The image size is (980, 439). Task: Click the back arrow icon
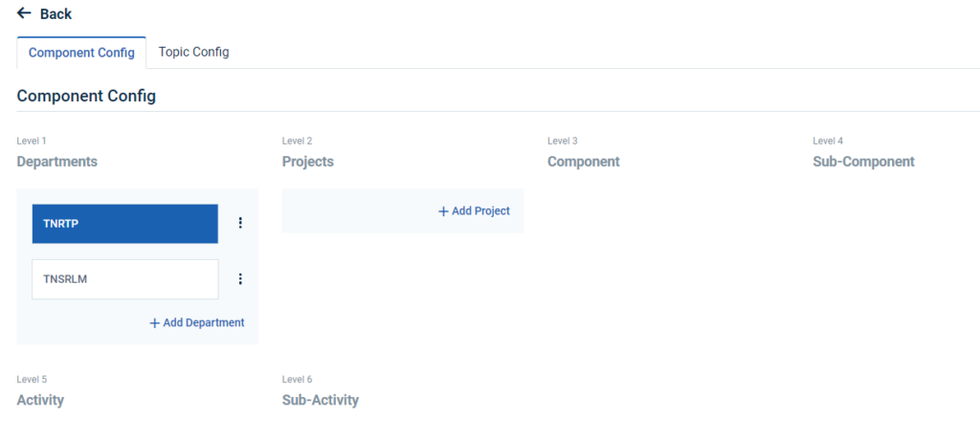24,13
